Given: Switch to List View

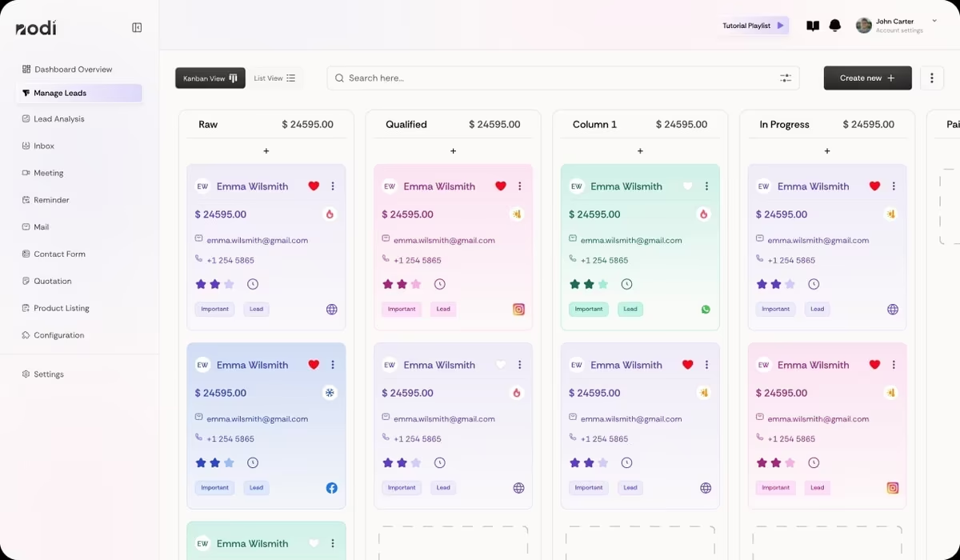Looking at the screenshot, I should click(274, 78).
